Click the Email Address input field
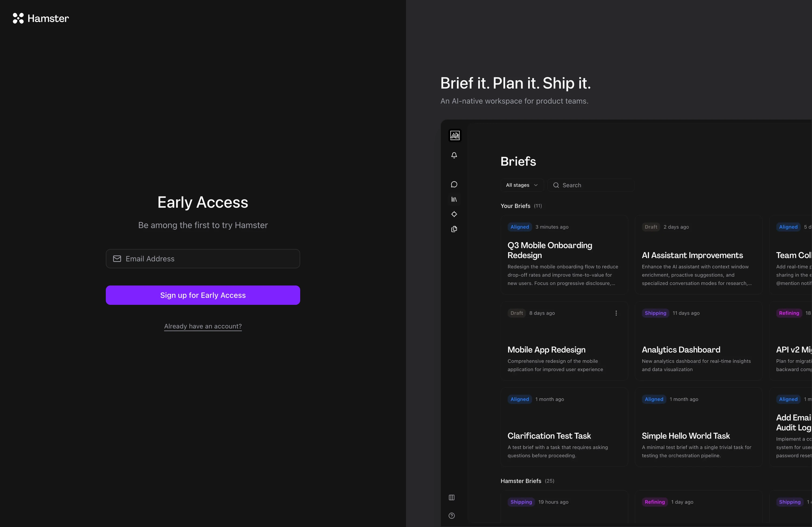 [x=203, y=259]
